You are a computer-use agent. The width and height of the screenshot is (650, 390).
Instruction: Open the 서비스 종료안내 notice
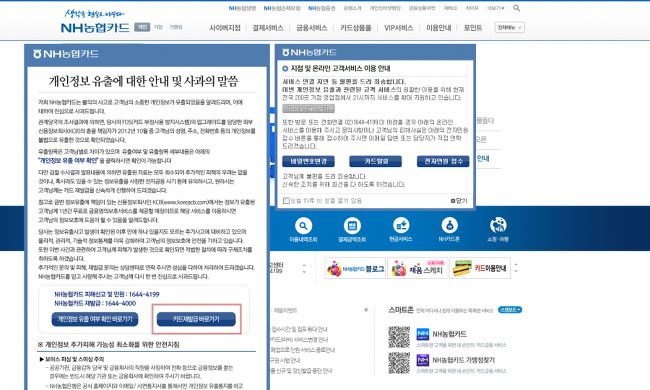click(303, 350)
